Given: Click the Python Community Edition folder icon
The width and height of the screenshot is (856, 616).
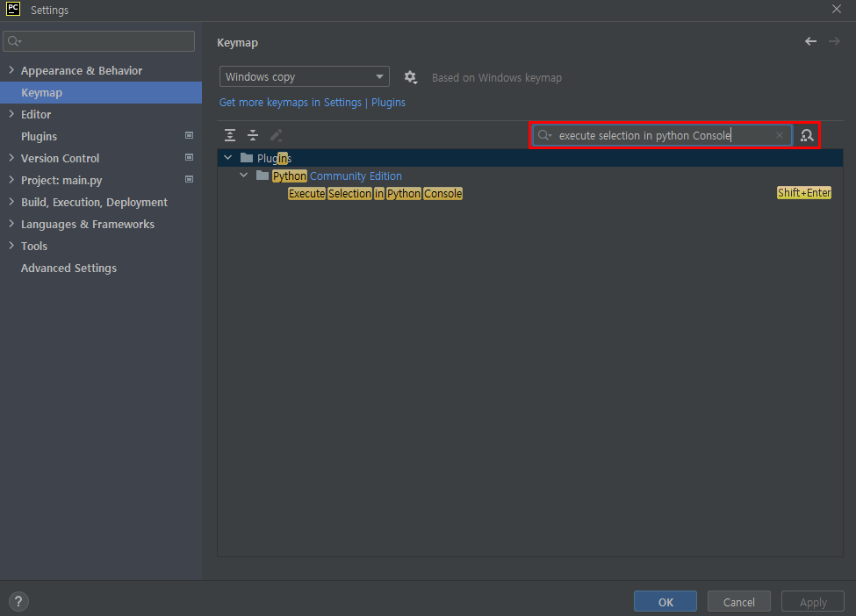Looking at the screenshot, I should (263, 175).
